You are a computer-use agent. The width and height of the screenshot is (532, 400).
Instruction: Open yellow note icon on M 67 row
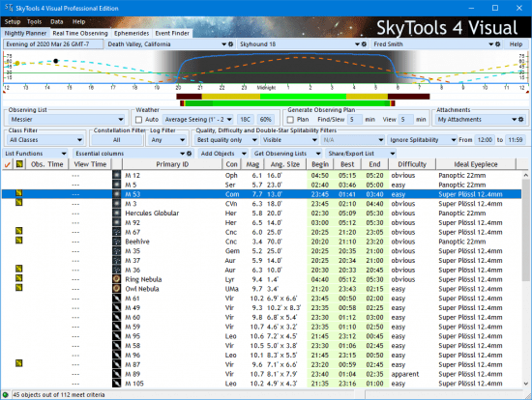[x=19, y=231]
